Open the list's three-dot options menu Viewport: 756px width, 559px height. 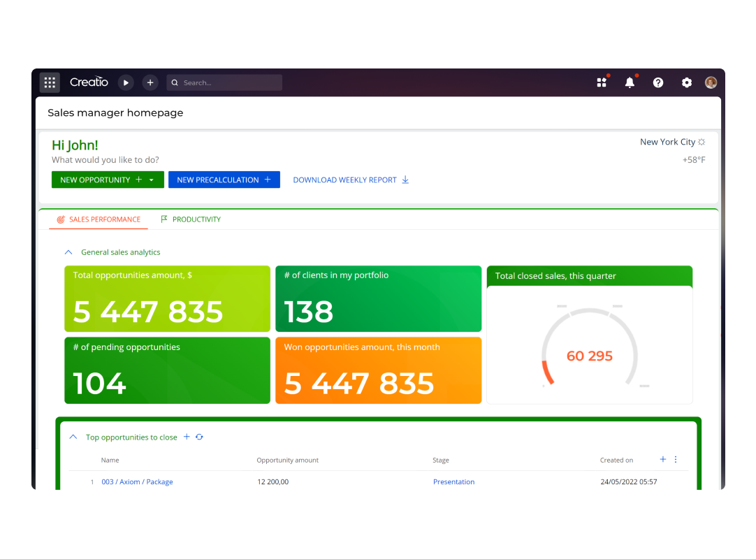tap(676, 460)
